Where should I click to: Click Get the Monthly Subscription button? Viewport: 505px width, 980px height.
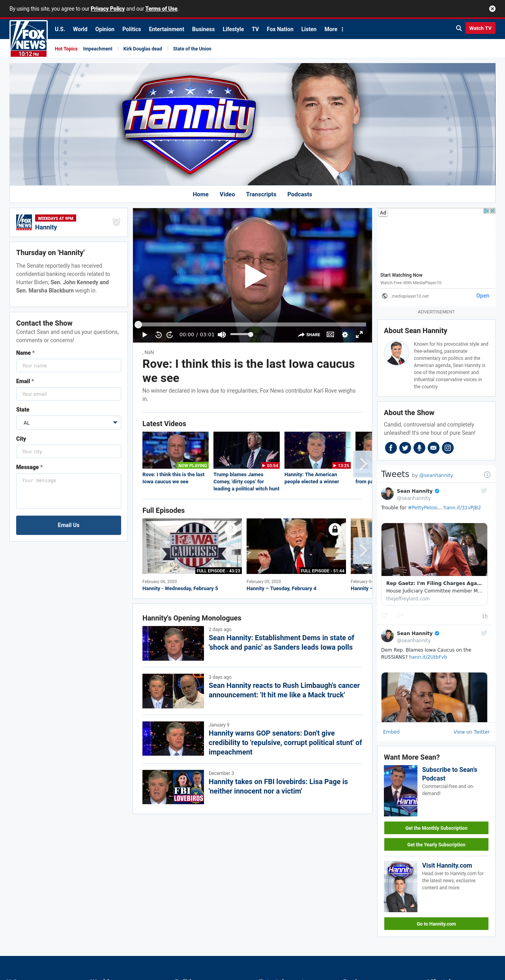(436, 828)
